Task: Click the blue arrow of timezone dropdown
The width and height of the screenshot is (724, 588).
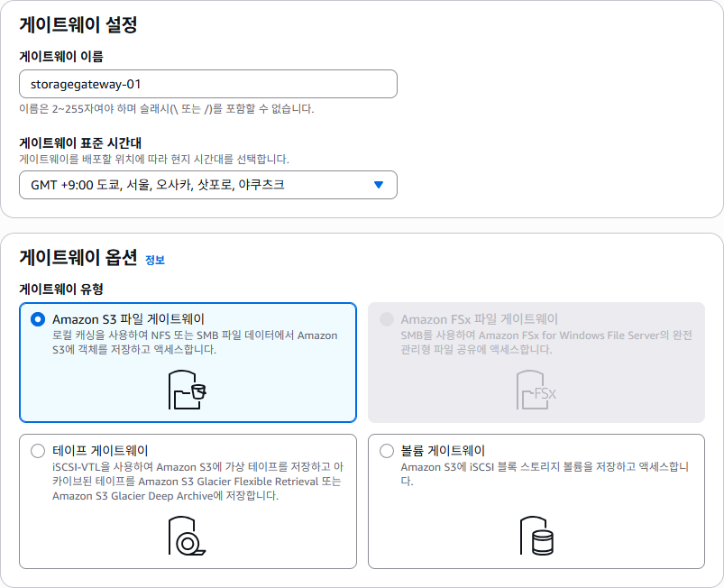Action: (379, 185)
